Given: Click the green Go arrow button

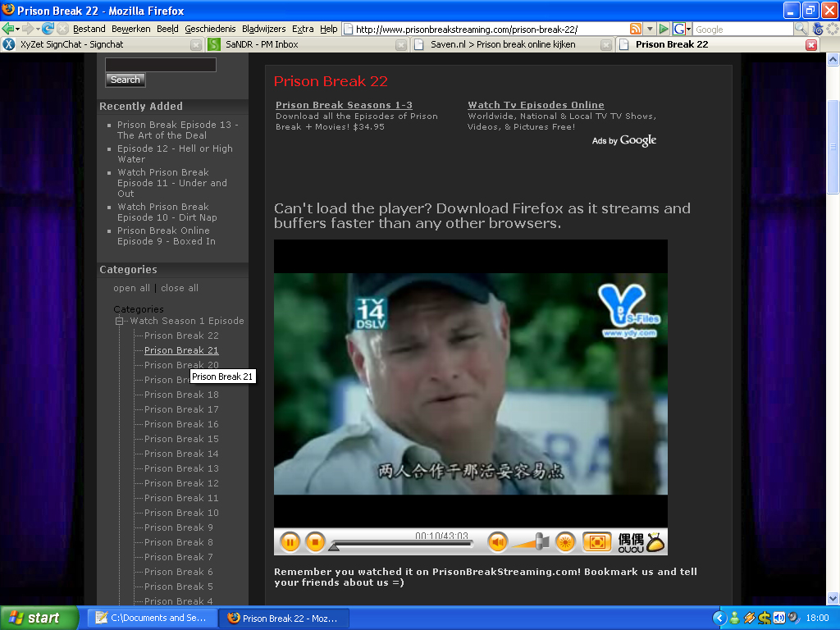Looking at the screenshot, I should [664, 29].
